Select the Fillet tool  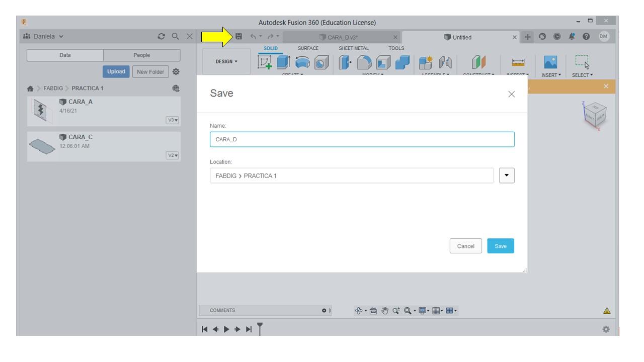[365, 63]
